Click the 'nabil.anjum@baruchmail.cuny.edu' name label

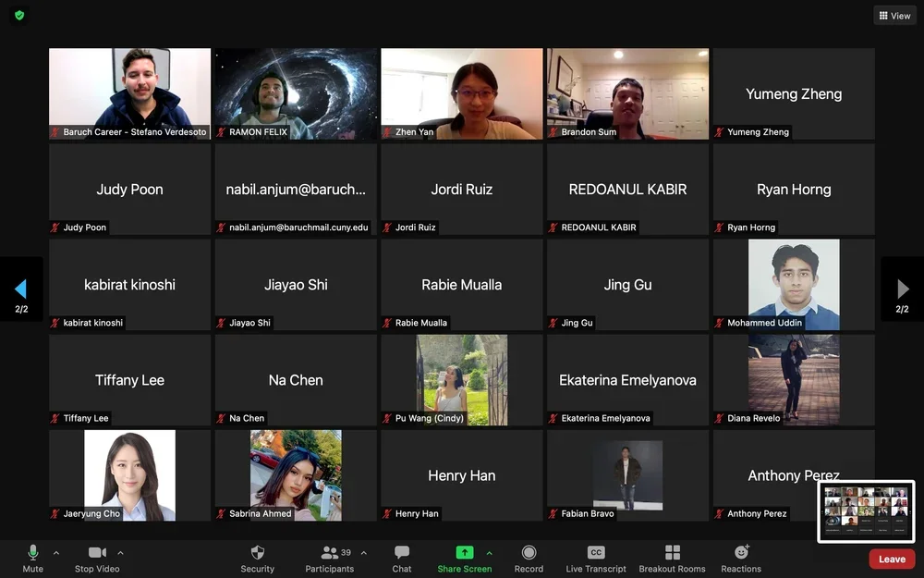tap(298, 228)
